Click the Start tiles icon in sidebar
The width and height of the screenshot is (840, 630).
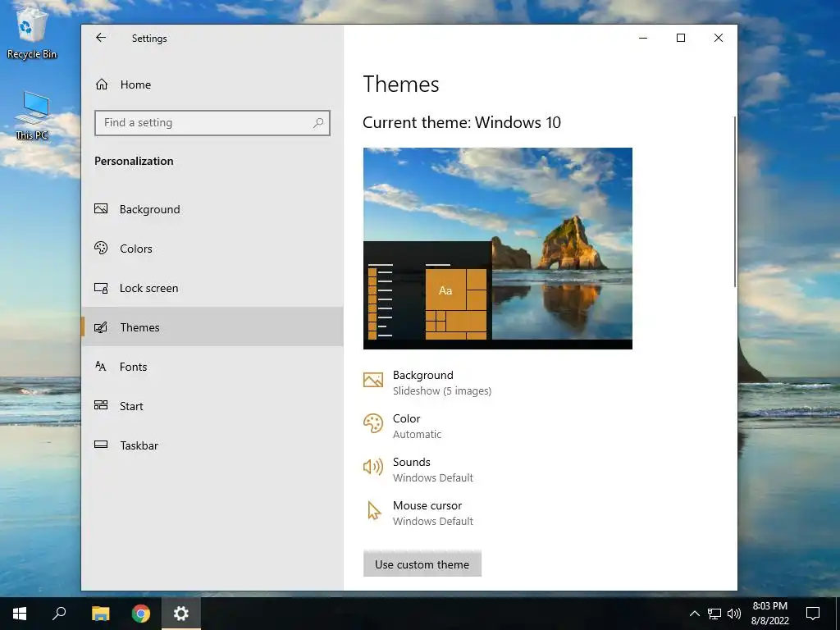click(x=101, y=405)
